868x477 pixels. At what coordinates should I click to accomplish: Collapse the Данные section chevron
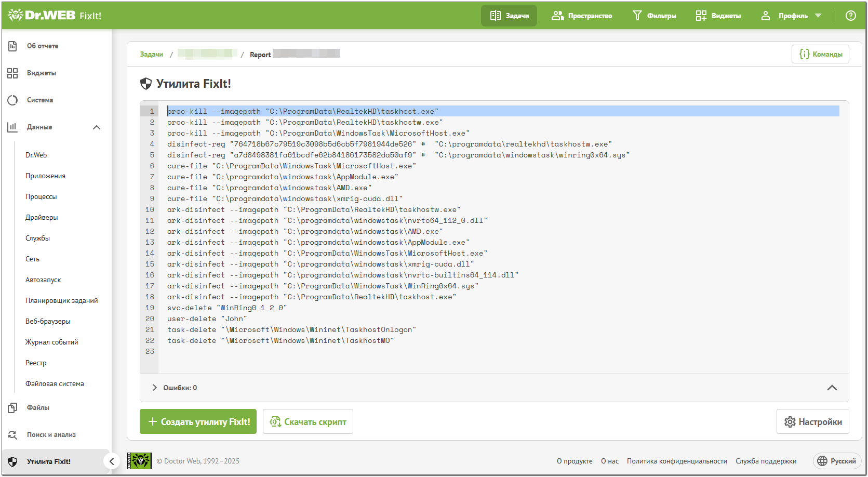[x=97, y=127]
